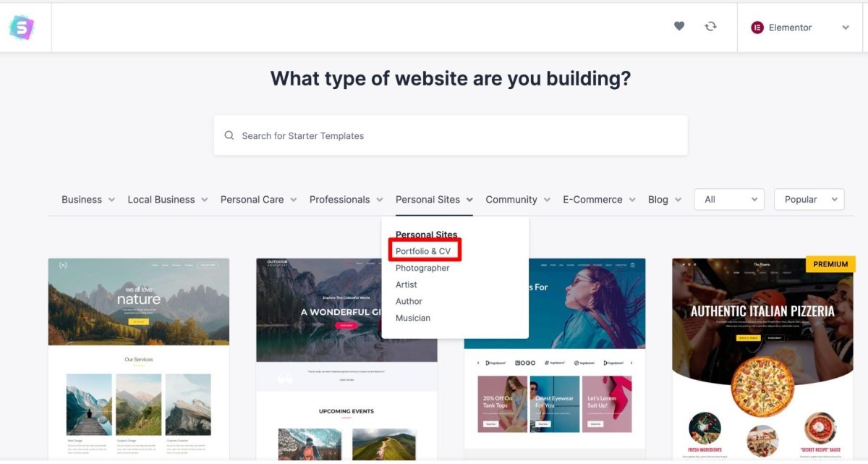The height and width of the screenshot is (464, 868).
Task: Open the All filter dropdown
Action: point(730,199)
